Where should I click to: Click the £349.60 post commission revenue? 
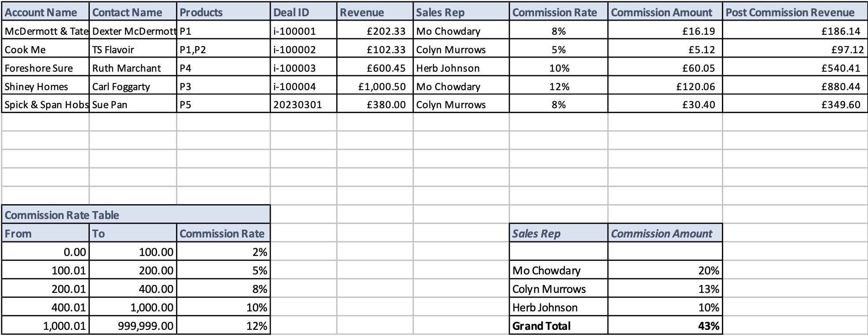794,105
